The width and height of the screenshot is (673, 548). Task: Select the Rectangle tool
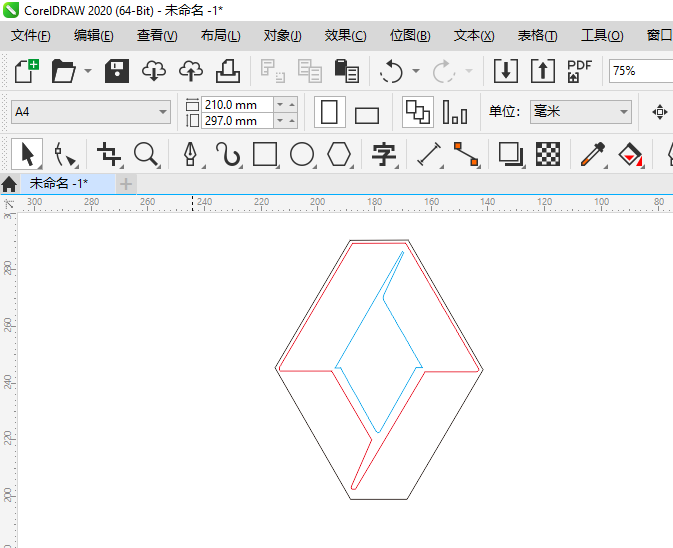click(265, 154)
